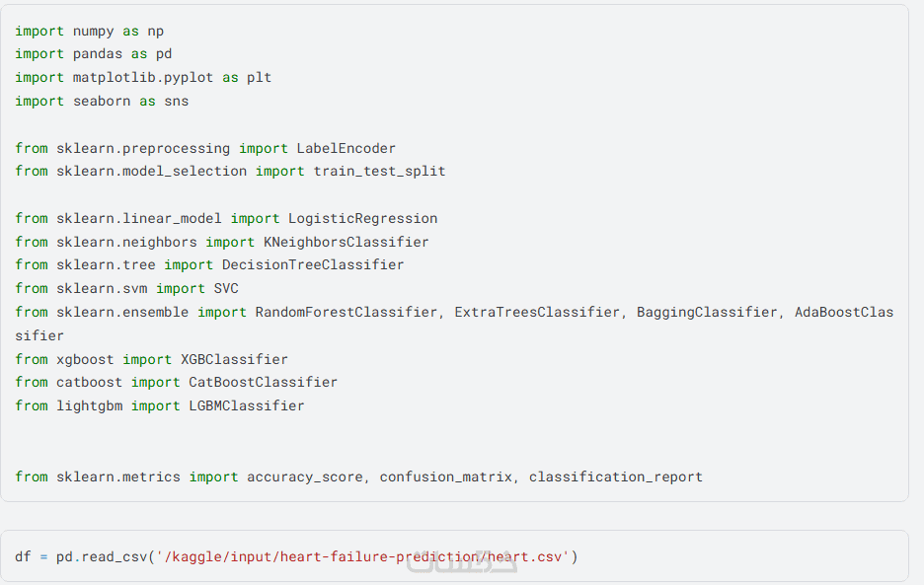Click the train_test_split import name
924x585 pixels.
(379, 171)
